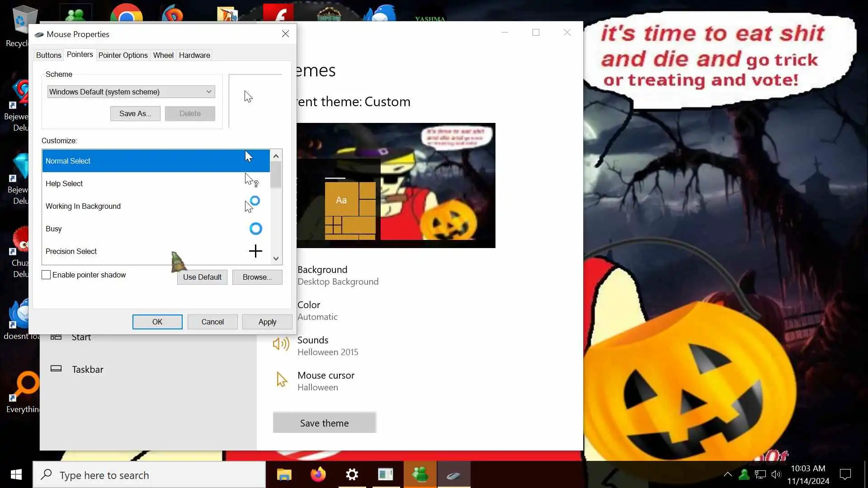This screenshot has height=488, width=868.
Task: Click the taskbar search box
Action: [149, 475]
